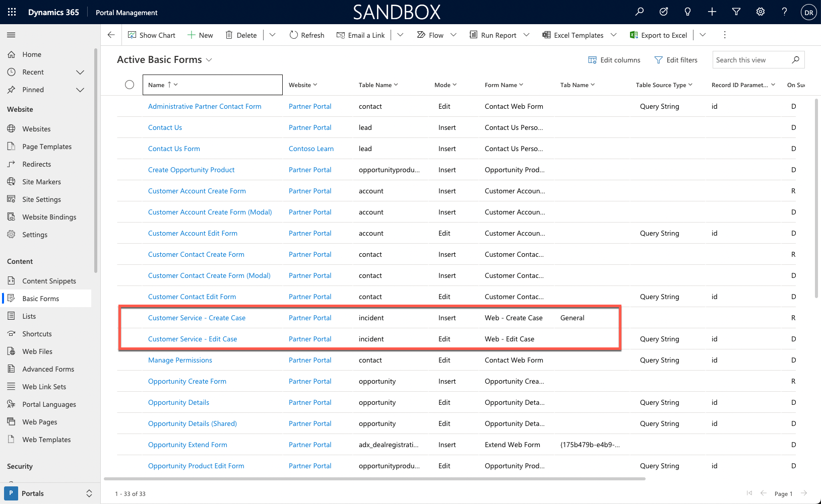Viewport: 821px width, 504px height.
Task: Click the Show Chart icon
Action: 133,35
